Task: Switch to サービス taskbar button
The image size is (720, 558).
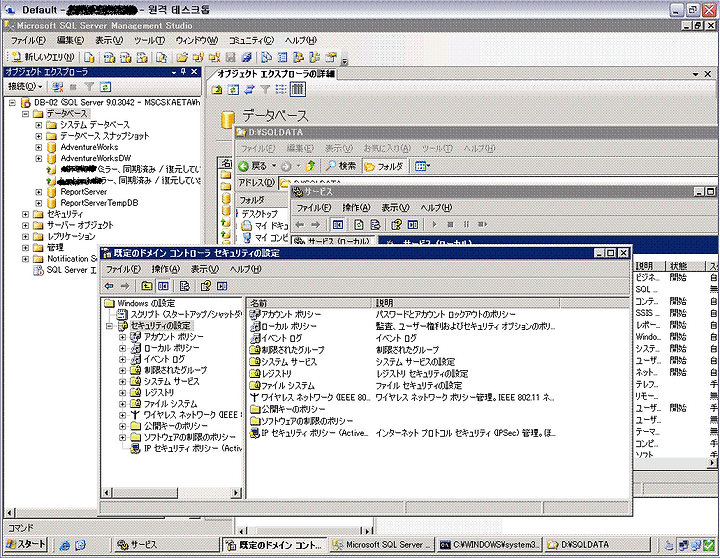Action: [165, 545]
